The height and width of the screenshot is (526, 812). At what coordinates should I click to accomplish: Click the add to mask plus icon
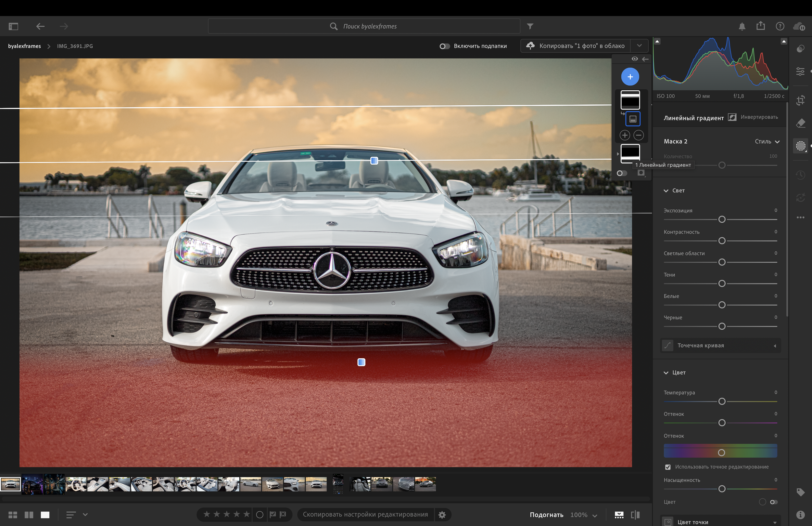coord(624,135)
